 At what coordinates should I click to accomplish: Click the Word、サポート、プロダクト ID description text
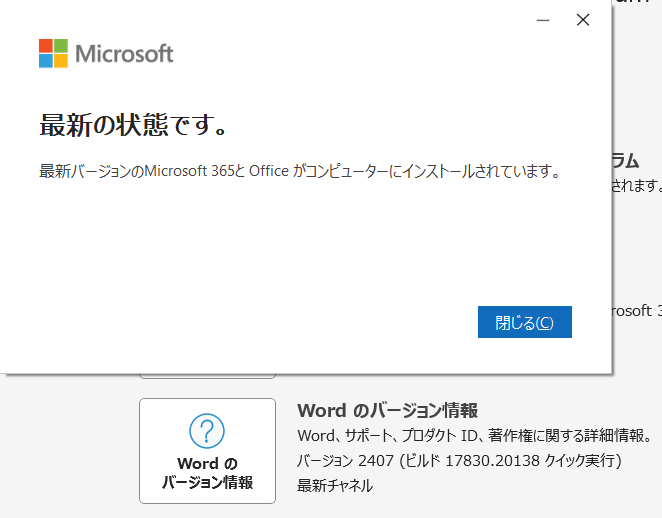coord(475,435)
